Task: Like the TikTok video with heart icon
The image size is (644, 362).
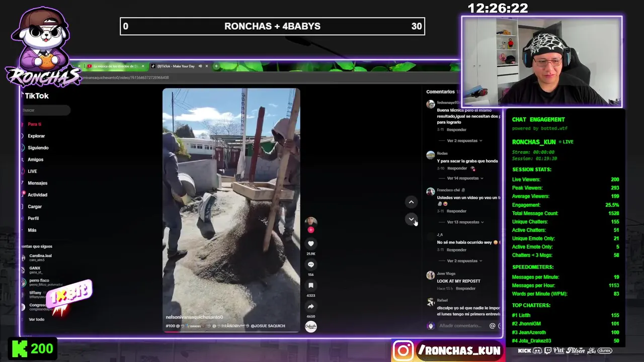Action: point(311,243)
